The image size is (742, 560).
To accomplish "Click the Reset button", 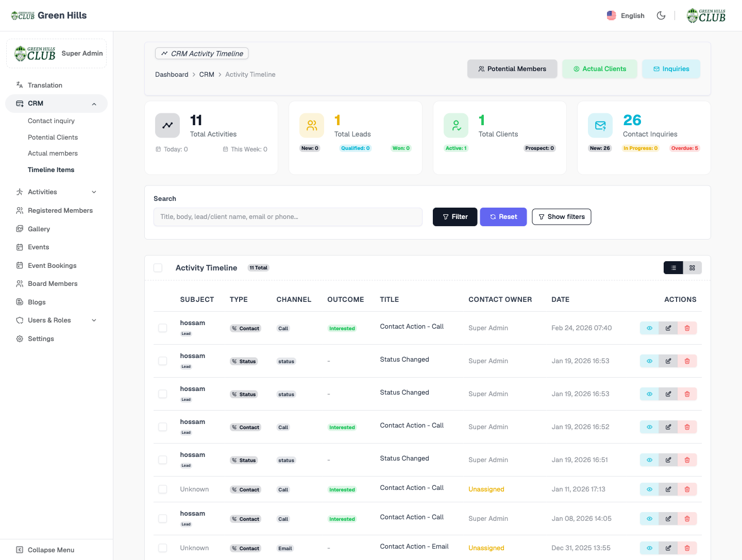I will (x=503, y=217).
